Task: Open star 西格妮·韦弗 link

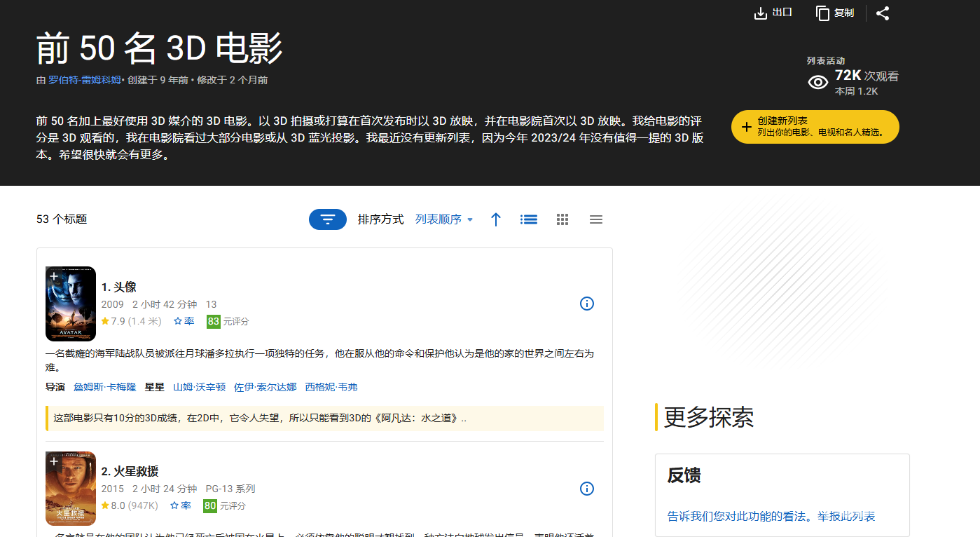Action: click(x=331, y=387)
